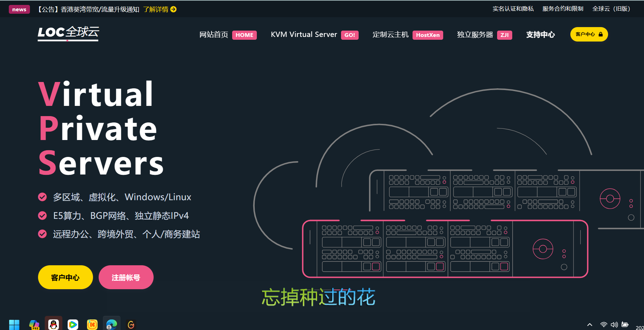Launch Tencent Video from the taskbar
The height and width of the screenshot is (330, 644).
[x=73, y=324]
